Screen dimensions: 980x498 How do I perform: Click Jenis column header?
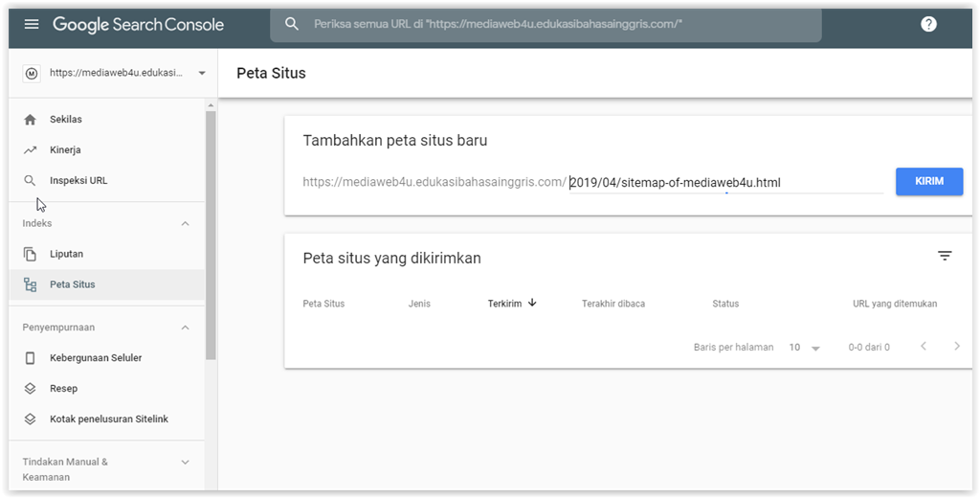[419, 304]
